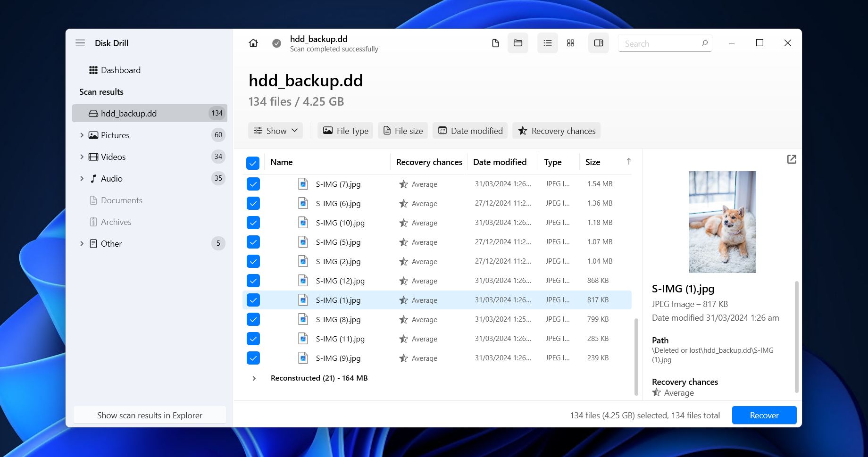The width and height of the screenshot is (868, 457).
Task: Switch to file view icon
Action: pyautogui.click(x=495, y=43)
